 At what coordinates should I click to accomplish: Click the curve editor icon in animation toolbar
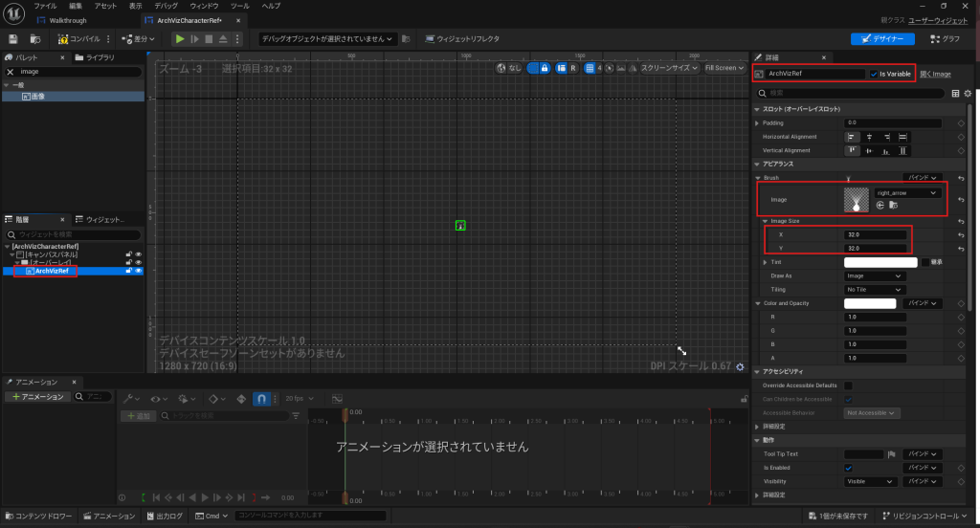(x=337, y=399)
